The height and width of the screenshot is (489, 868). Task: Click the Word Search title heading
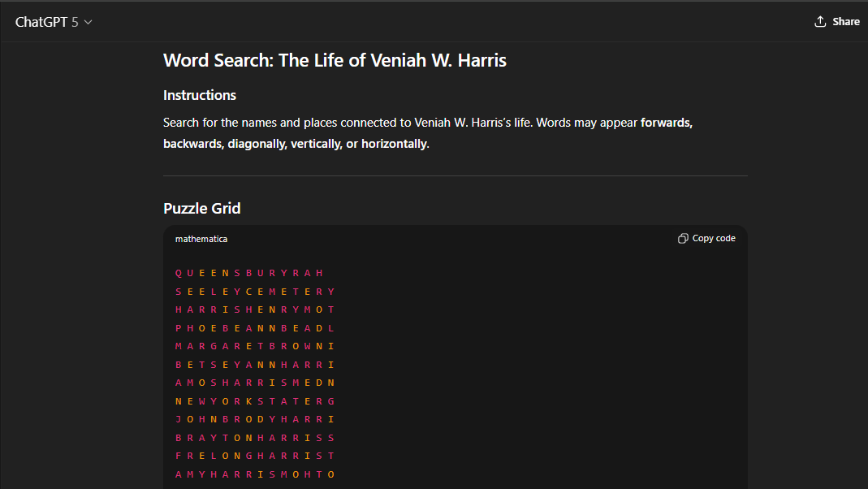click(335, 60)
